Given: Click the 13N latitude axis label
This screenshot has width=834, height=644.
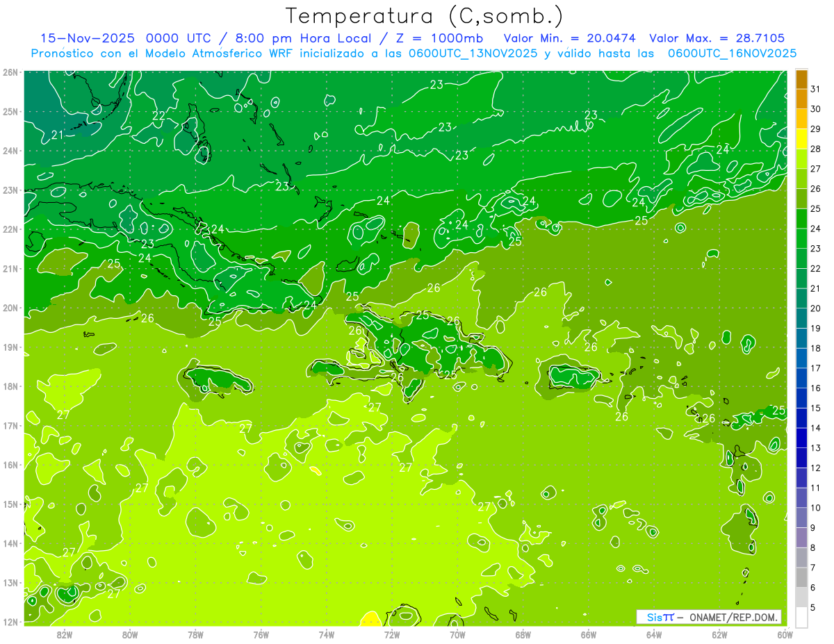Looking at the screenshot, I should pos(10,582).
